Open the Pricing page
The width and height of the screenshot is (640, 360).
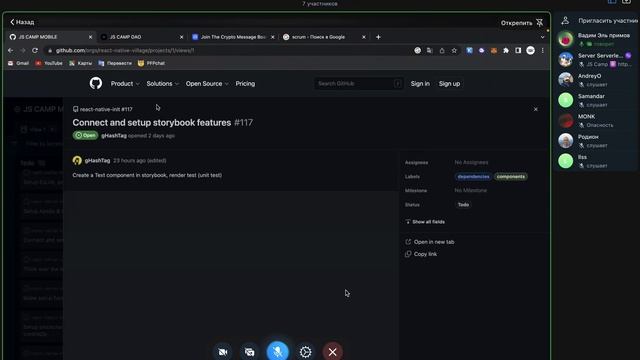coord(245,84)
